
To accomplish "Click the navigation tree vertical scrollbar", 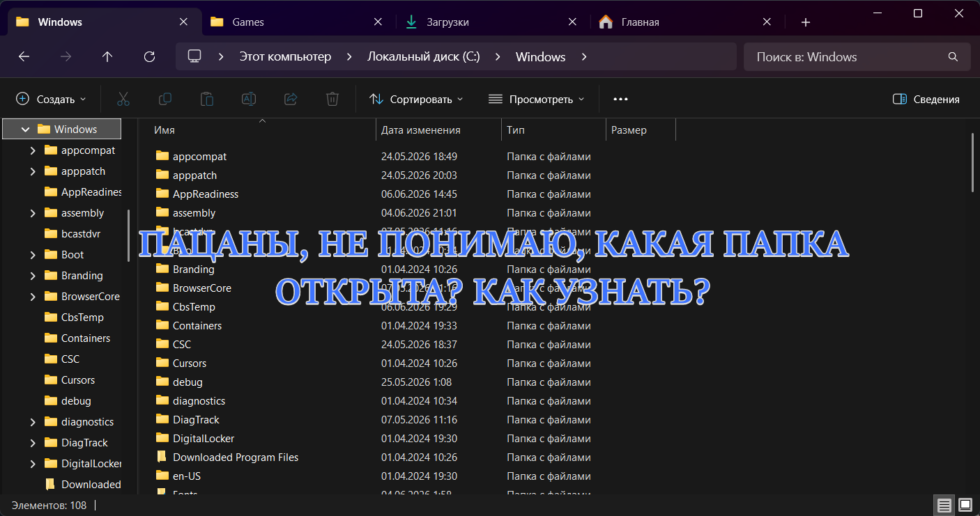I will 128,235.
